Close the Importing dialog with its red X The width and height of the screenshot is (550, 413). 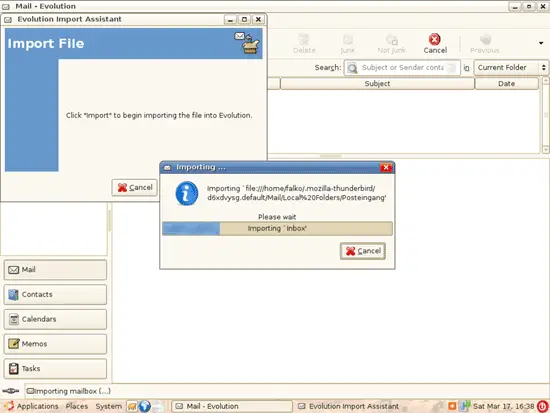pyautogui.click(x=386, y=167)
